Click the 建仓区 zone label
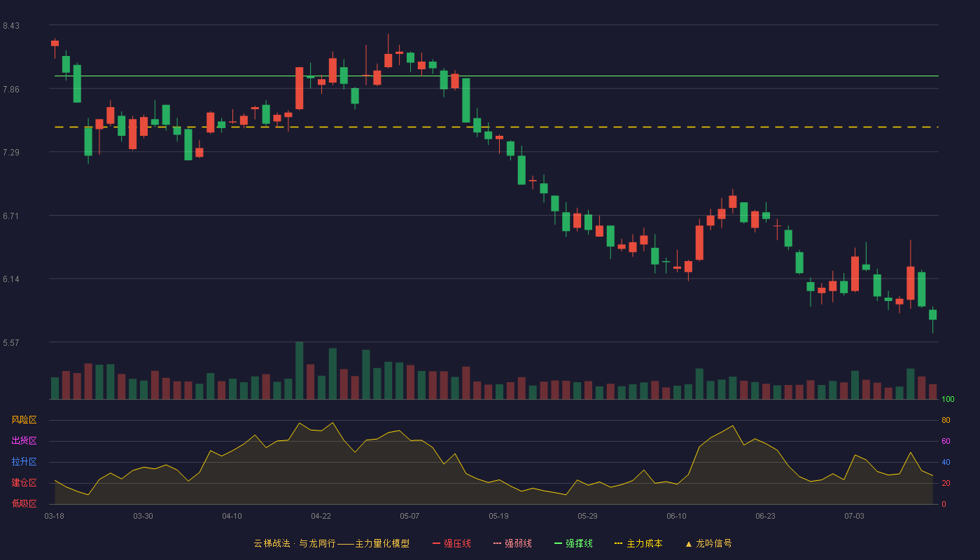 pyautogui.click(x=24, y=483)
